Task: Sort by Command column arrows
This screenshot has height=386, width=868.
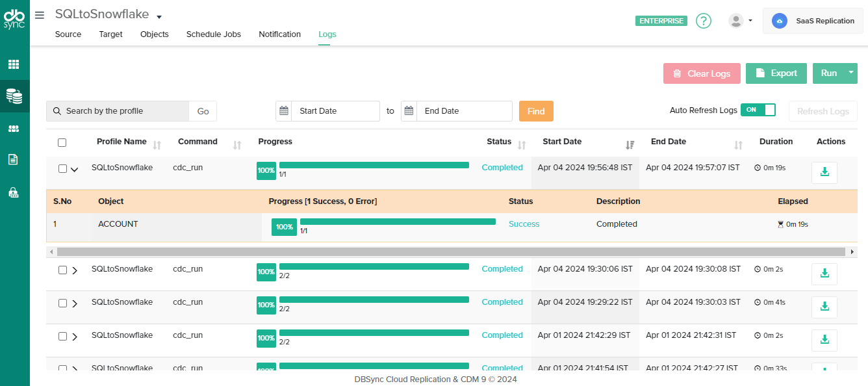Action: [237, 145]
